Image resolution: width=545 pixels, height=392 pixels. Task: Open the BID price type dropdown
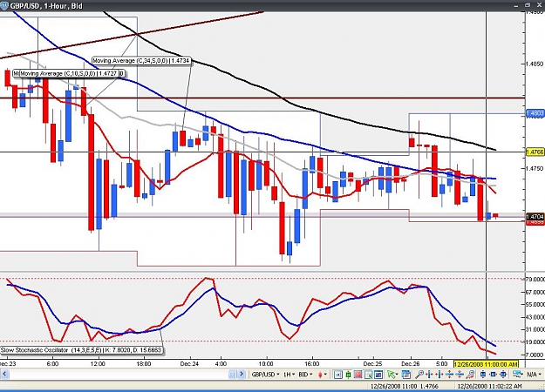pyautogui.click(x=305, y=375)
